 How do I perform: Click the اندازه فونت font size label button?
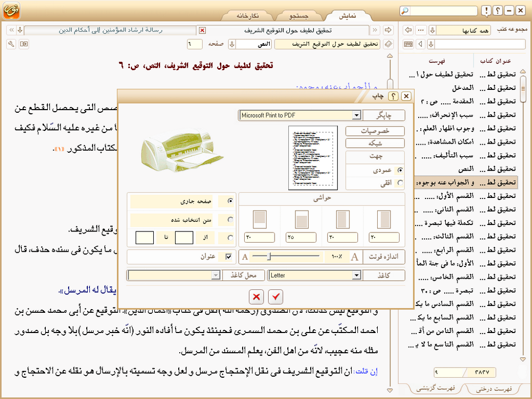coord(384,256)
